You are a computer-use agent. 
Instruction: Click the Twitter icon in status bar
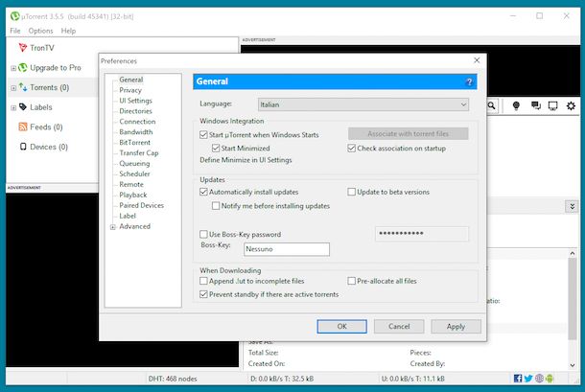(528, 379)
